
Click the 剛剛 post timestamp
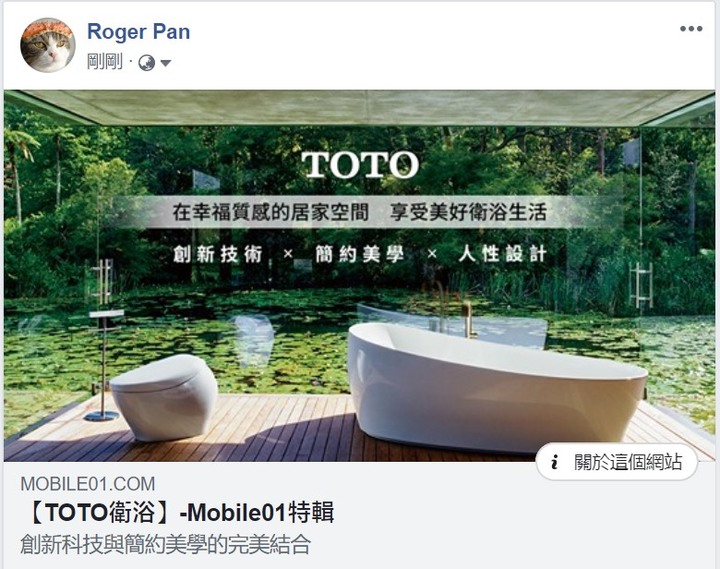point(105,62)
